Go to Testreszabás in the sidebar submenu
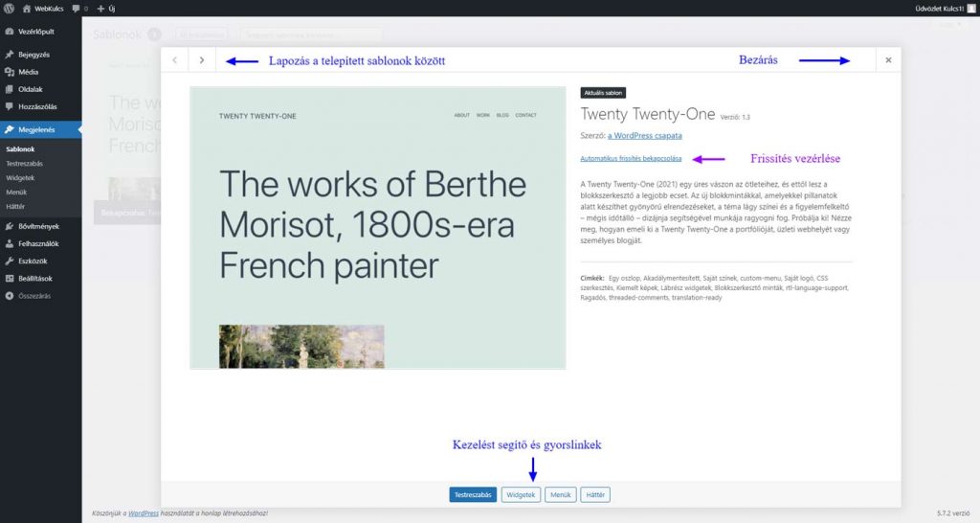980x523 pixels. pos(24,163)
